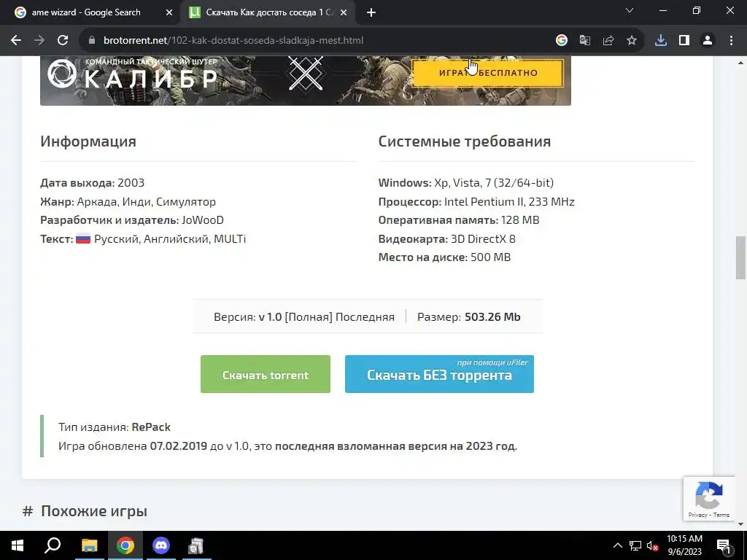View site information padlock icon
This screenshot has width=747, height=560.
tap(92, 41)
